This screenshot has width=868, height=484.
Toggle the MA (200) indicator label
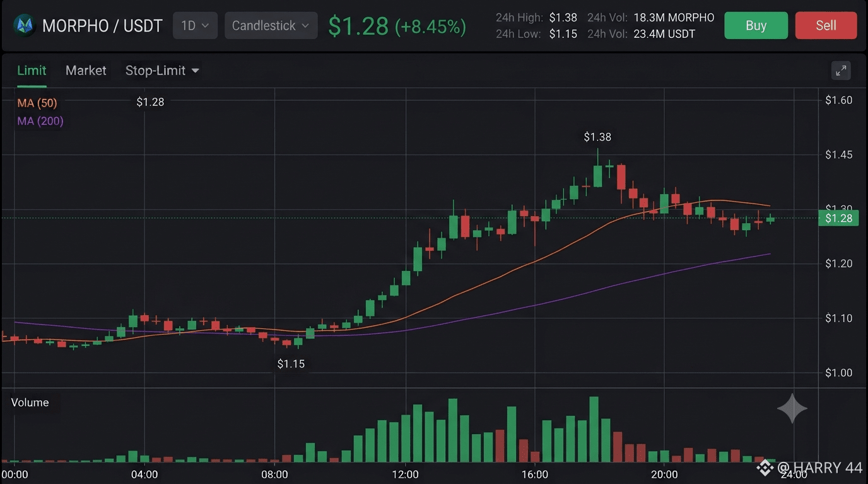tap(40, 121)
